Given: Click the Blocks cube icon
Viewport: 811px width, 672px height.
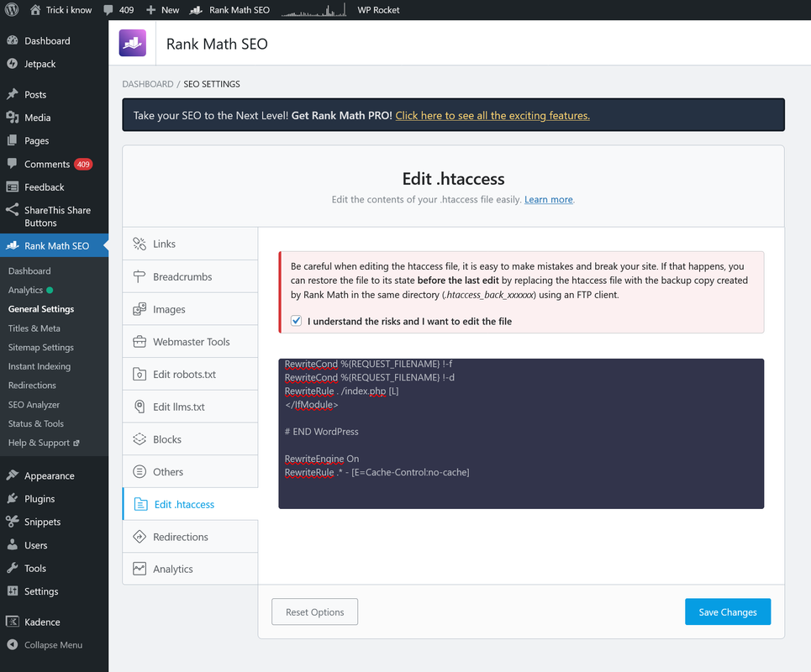Looking at the screenshot, I should [x=140, y=438].
